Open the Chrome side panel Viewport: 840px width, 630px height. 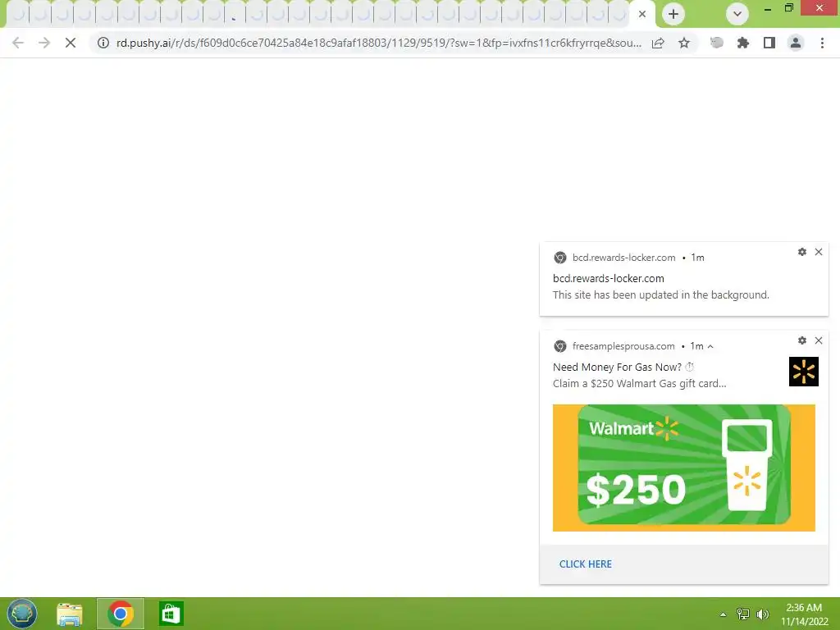pyautogui.click(x=769, y=43)
